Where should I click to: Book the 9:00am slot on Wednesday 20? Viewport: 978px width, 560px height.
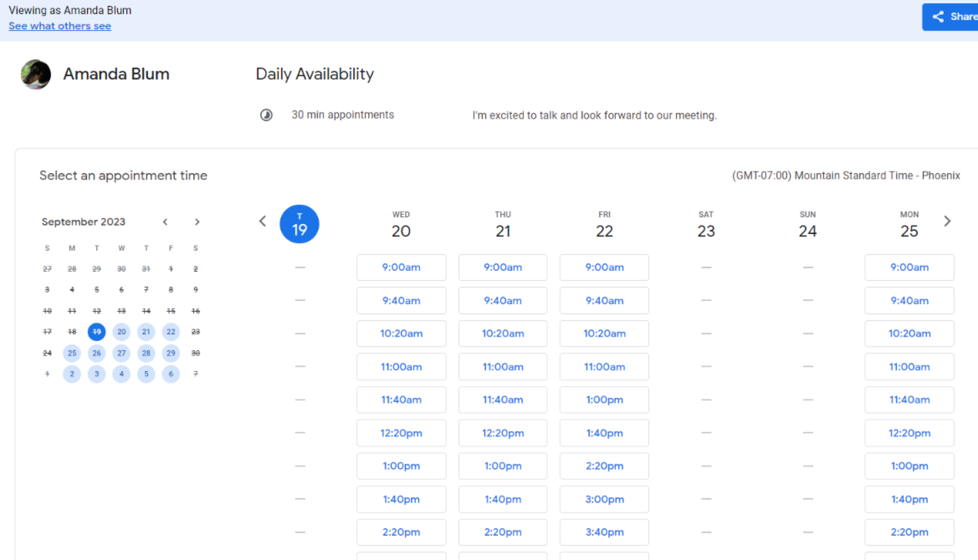401,267
